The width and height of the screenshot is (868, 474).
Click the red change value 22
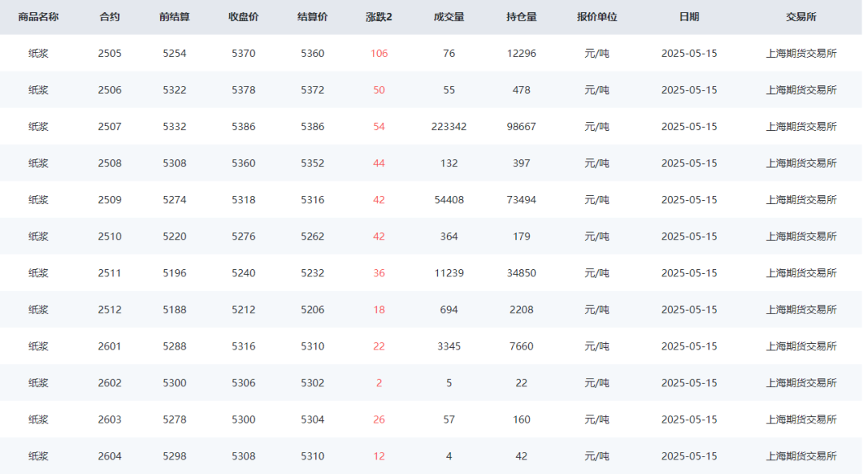(x=379, y=346)
